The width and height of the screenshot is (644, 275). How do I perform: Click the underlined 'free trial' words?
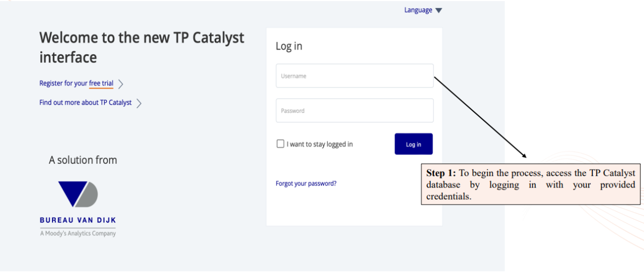coord(101,83)
